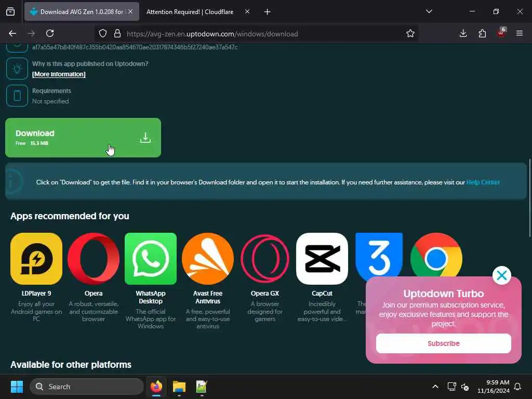Screen dimensions: 532x399
Task: Open the Firefox View icon
Action: tap(10, 12)
